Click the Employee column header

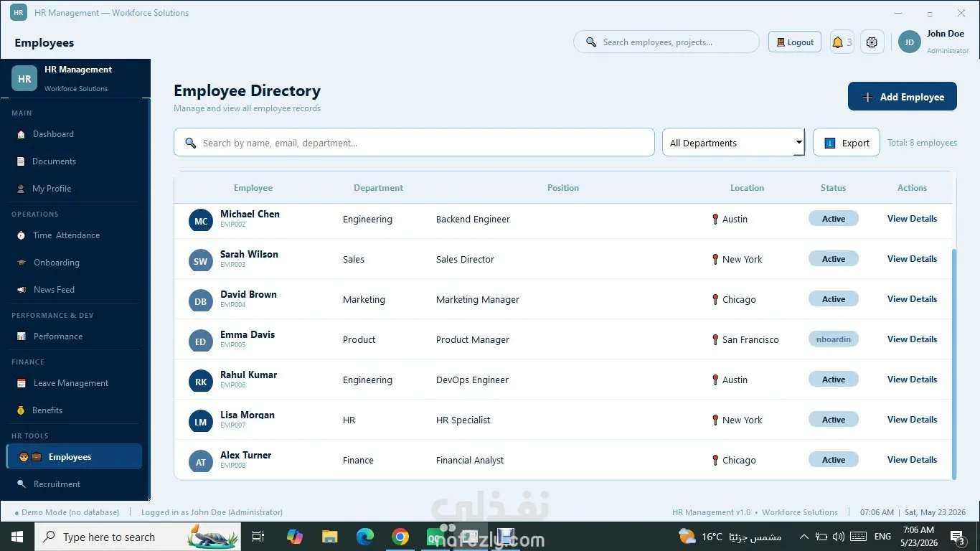click(253, 188)
